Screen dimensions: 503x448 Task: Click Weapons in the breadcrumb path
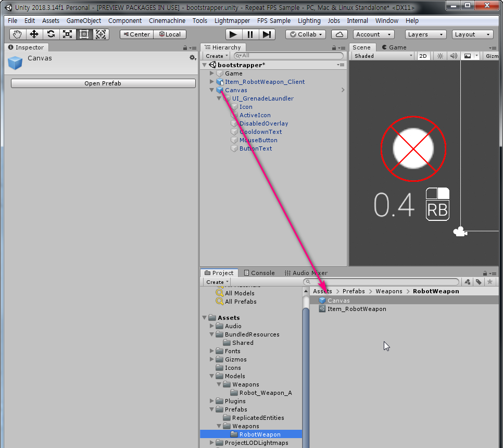(389, 291)
